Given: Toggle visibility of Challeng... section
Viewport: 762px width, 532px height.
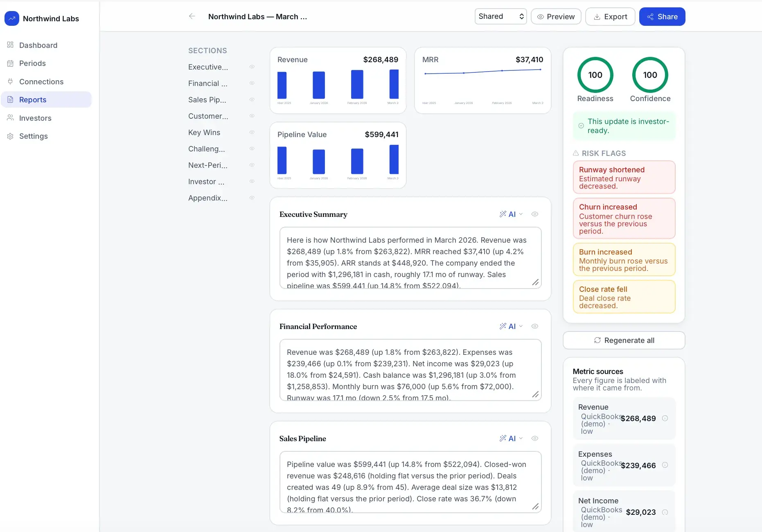Looking at the screenshot, I should tap(252, 149).
